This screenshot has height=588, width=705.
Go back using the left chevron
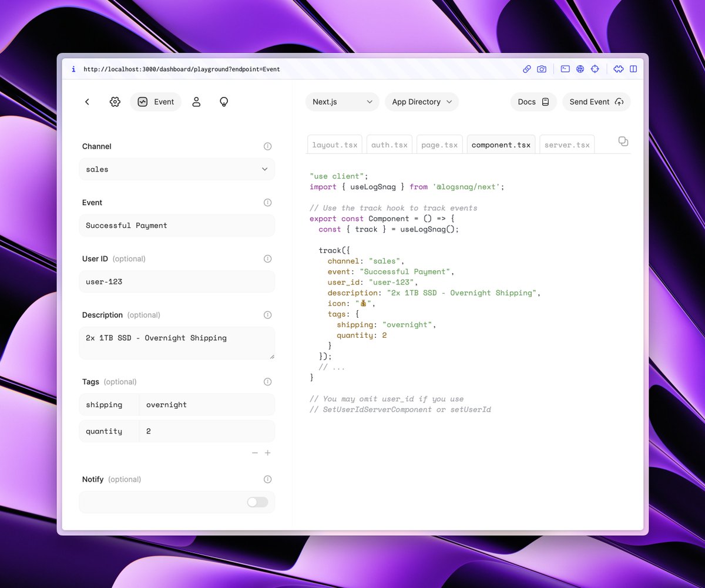tap(87, 102)
